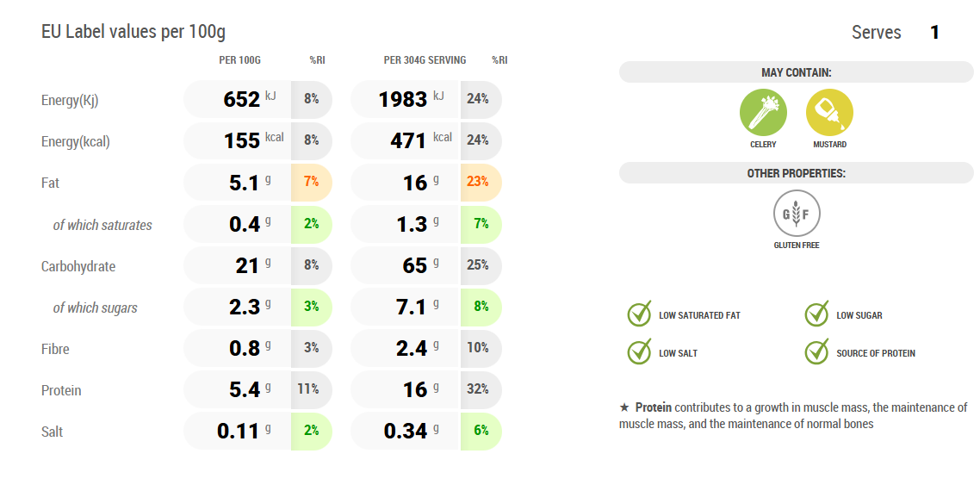Click the Source of Protein checkmark icon
This screenshot has width=980, height=491.
[x=817, y=352]
